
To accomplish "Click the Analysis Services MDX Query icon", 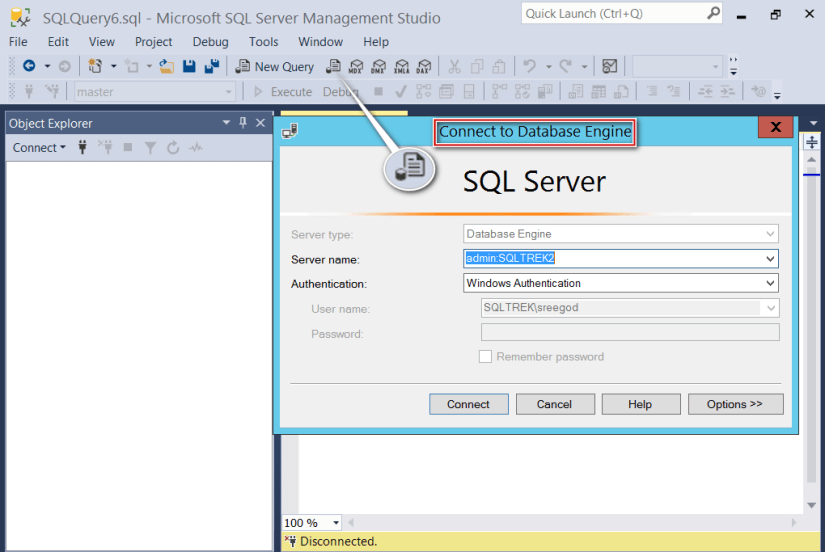I will coord(355,67).
